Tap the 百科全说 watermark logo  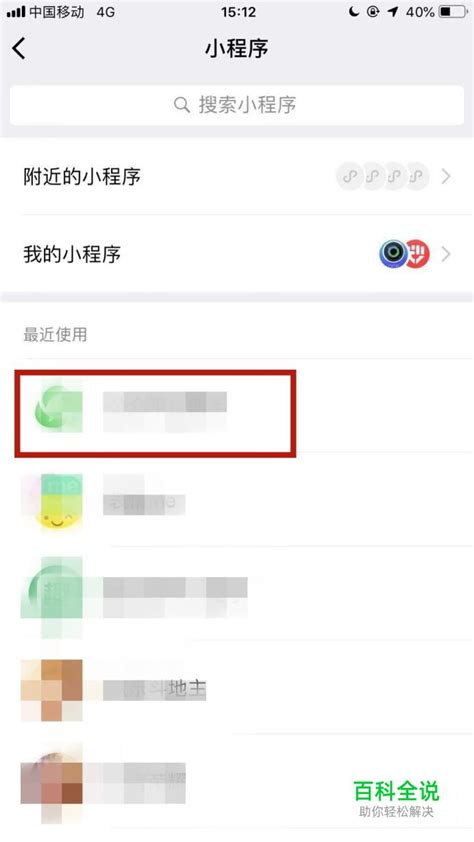click(x=397, y=798)
